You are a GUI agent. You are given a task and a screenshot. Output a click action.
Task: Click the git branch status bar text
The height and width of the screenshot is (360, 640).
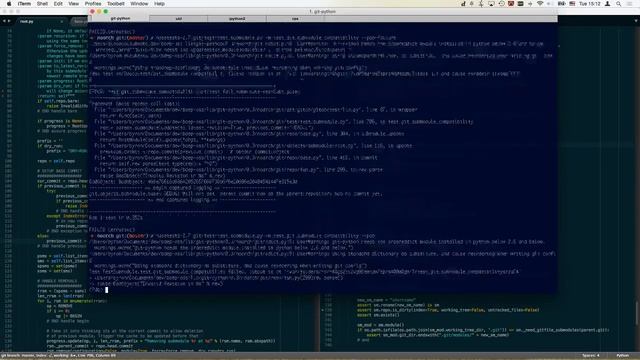coord(58,356)
